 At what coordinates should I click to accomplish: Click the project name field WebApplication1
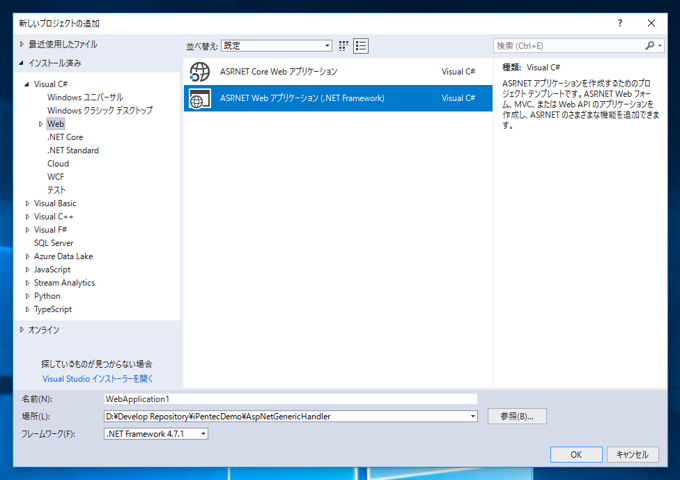(291, 399)
